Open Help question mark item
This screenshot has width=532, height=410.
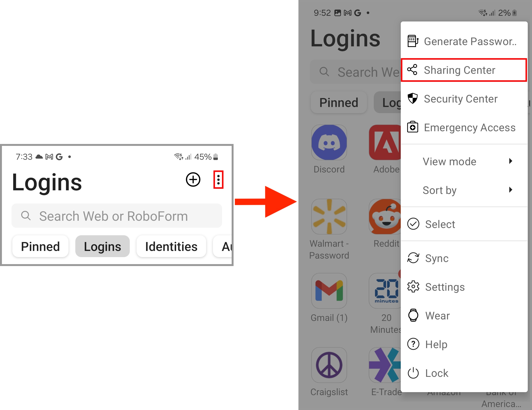point(464,344)
